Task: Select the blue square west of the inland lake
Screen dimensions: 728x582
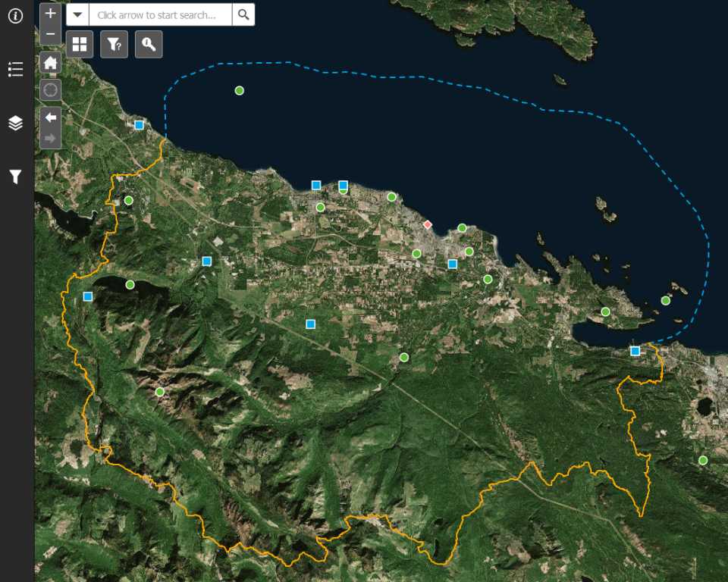Action: [x=88, y=296]
